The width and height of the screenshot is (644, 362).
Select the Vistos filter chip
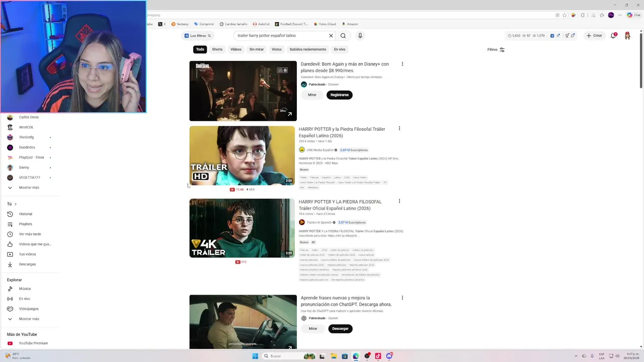tap(277, 49)
